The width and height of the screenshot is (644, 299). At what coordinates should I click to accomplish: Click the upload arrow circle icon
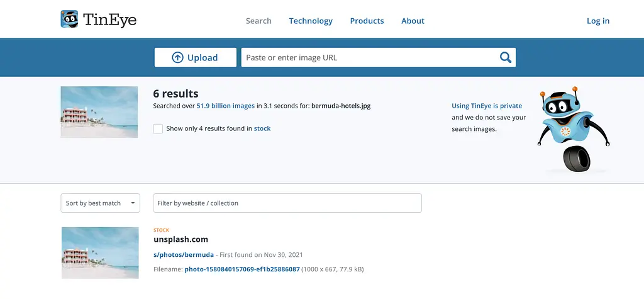tap(177, 57)
